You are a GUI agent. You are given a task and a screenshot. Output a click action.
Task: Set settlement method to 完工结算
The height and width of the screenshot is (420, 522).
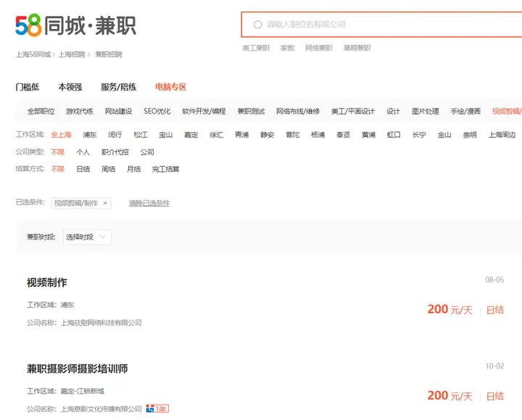(165, 169)
